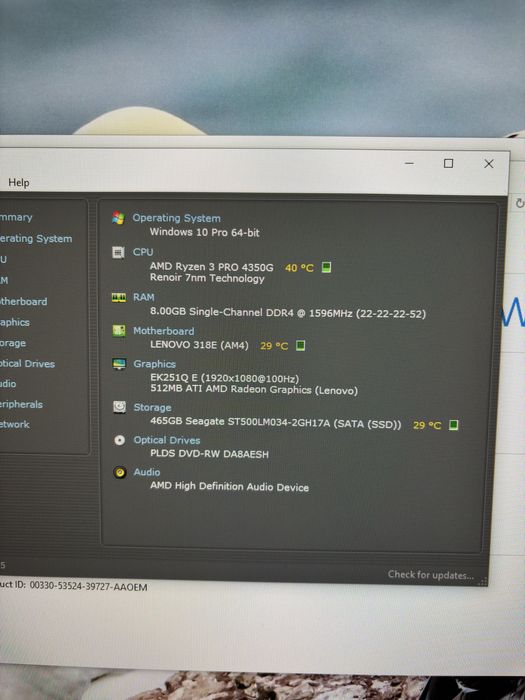Click the CPU chip icon
This screenshot has height=700, width=525.
pyautogui.click(x=118, y=253)
